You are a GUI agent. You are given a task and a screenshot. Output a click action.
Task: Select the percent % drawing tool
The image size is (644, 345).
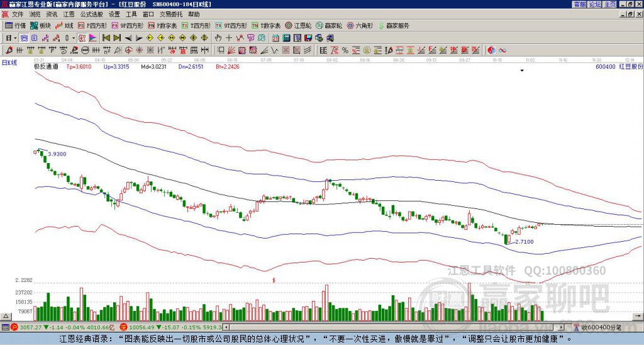point(345,50)
